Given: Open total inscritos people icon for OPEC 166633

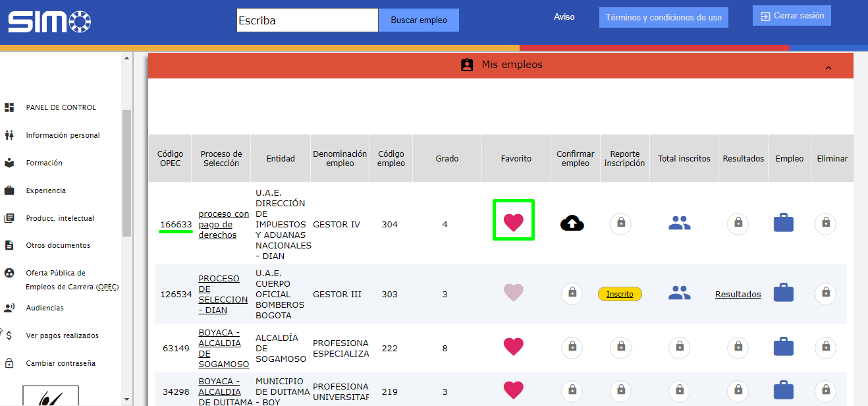Looking at the screenshot, I should point(679,224).
